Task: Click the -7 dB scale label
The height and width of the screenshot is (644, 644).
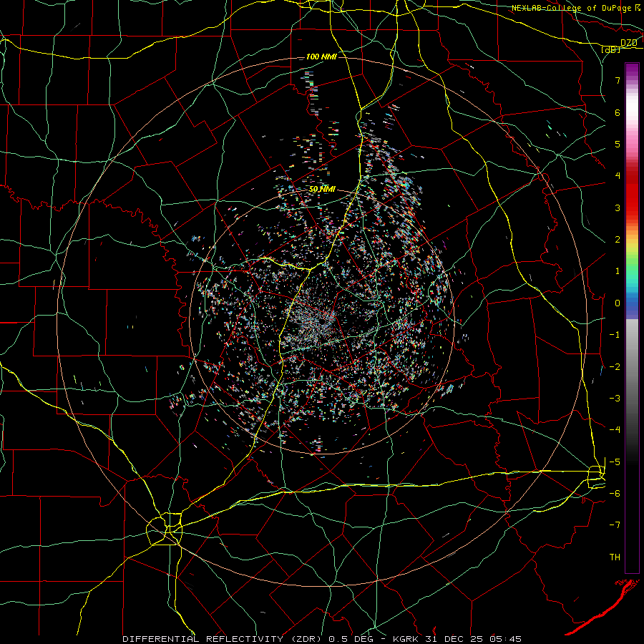Action: (x=615, y=525)
